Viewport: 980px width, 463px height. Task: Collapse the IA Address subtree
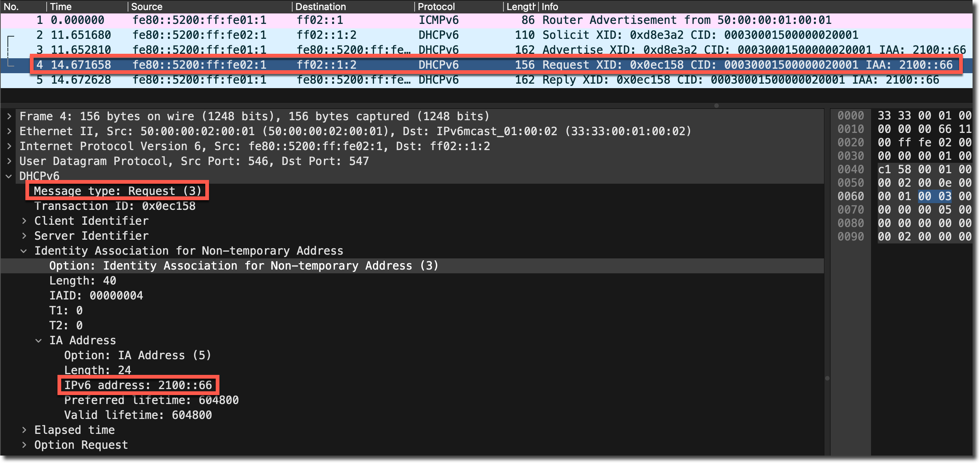pos(39,341)
